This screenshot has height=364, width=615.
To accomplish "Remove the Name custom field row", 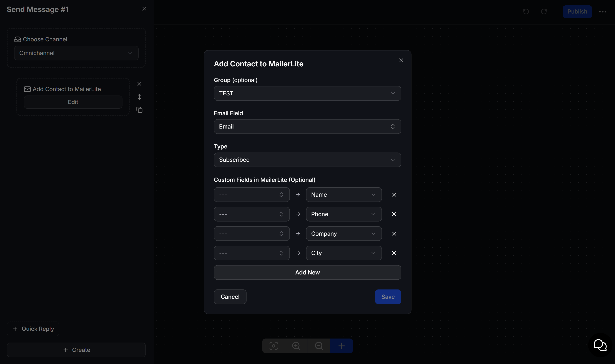I will click(x=394, y=195).
